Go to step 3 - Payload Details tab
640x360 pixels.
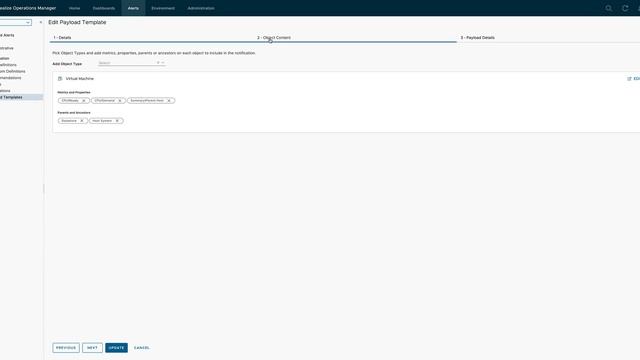tap(478, 38)
